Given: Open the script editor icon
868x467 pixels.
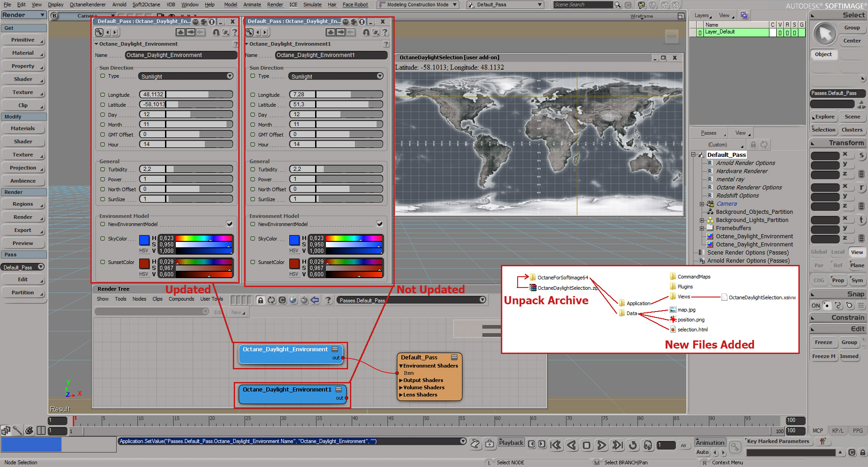Looking at the screenshot, I should pyautogui.click(x=475, y=443).
